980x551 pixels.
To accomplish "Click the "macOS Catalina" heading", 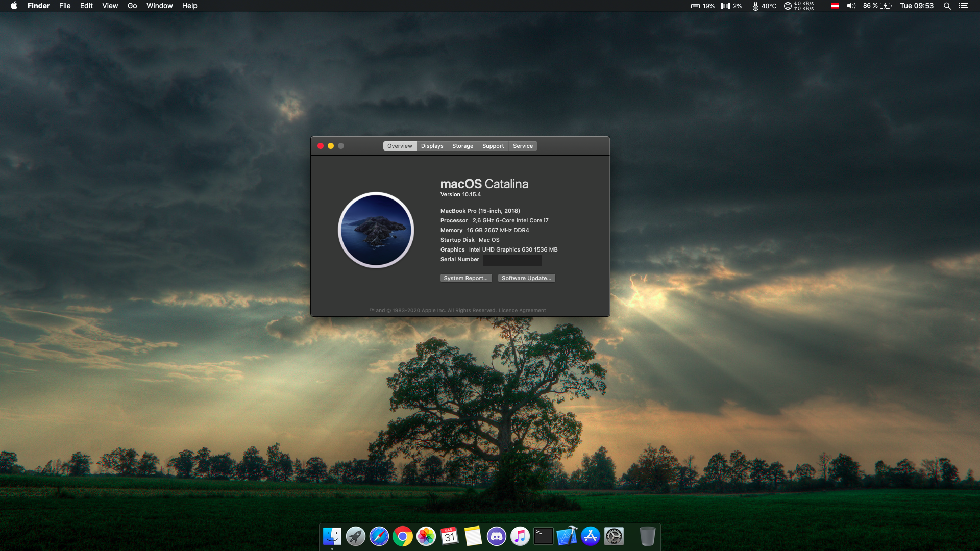I will pyautogui.click(x=484, y=184).
